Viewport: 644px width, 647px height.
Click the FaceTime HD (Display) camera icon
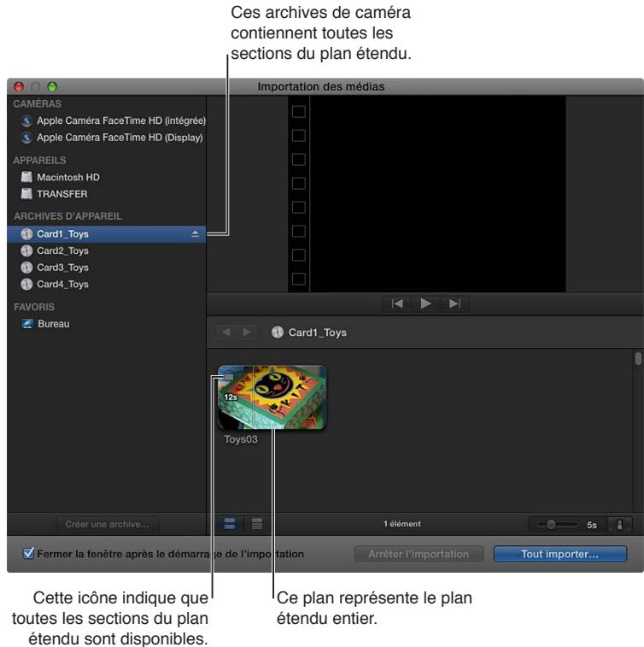[26, 138]
